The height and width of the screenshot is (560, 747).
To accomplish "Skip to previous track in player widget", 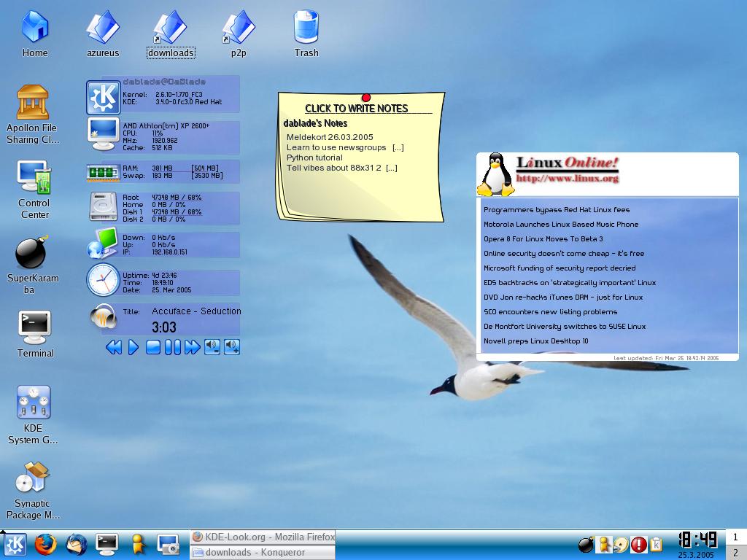I will [x=113, y=347].
